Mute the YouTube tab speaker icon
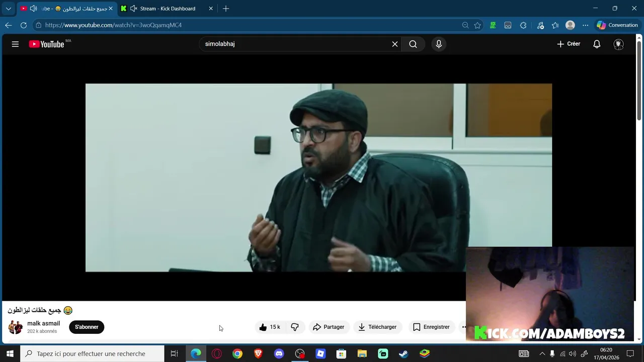 (x=33, y=9)
